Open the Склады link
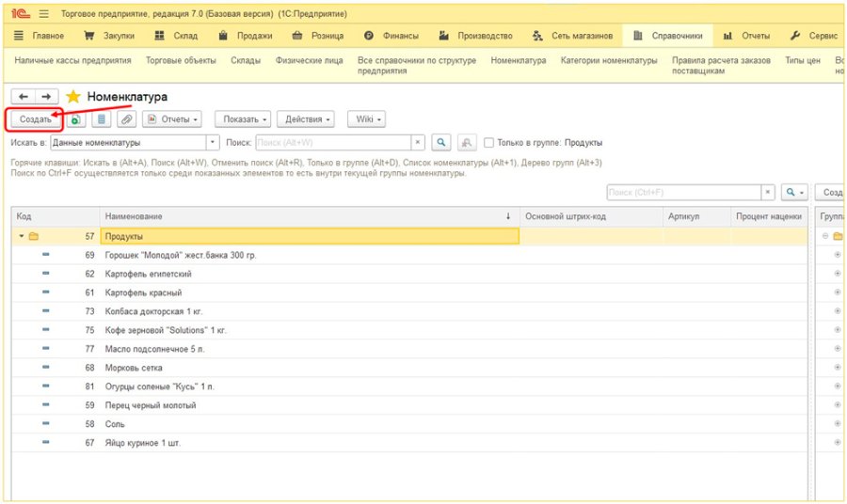The image size is (847, 504). (x=246, y=60)
